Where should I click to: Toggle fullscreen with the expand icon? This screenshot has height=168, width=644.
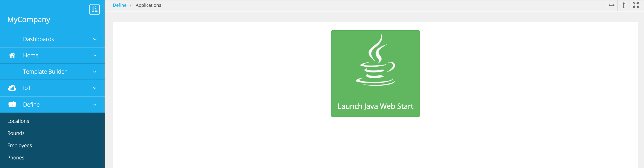635,5
